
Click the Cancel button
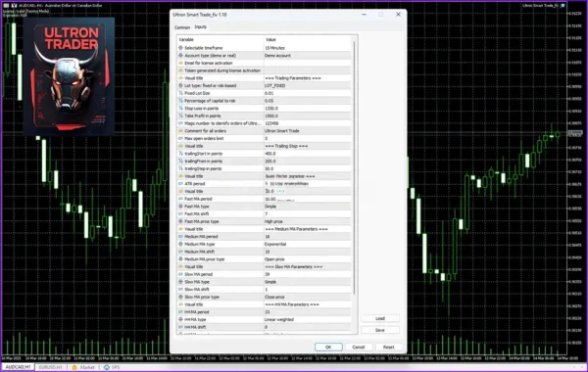pos(358,347)
